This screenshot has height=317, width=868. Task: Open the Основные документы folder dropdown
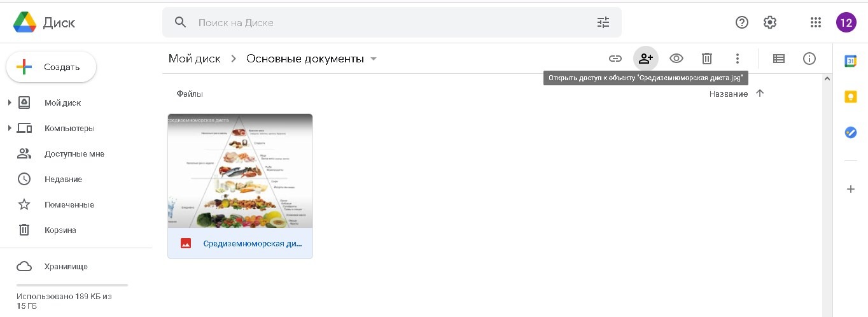(374, 59)
